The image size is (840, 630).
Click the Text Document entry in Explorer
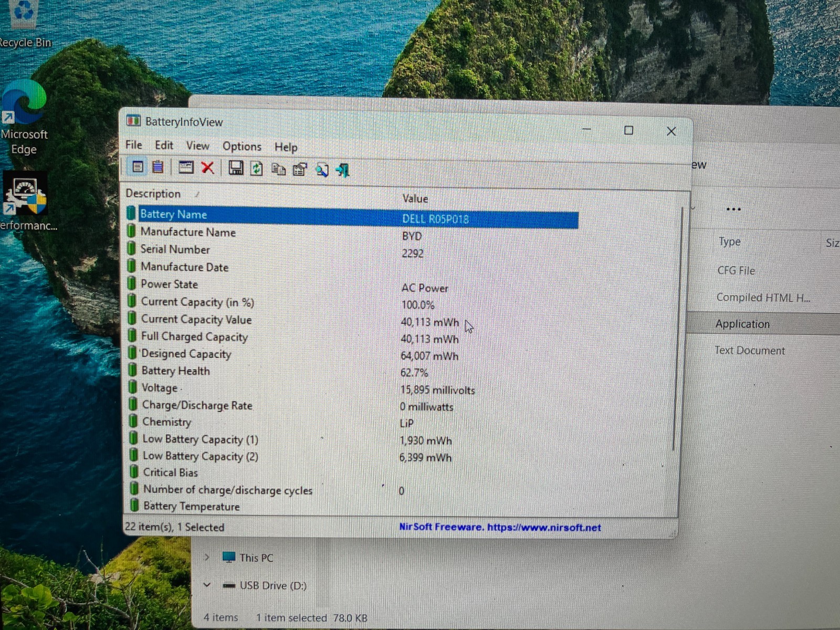click(750, 350)
